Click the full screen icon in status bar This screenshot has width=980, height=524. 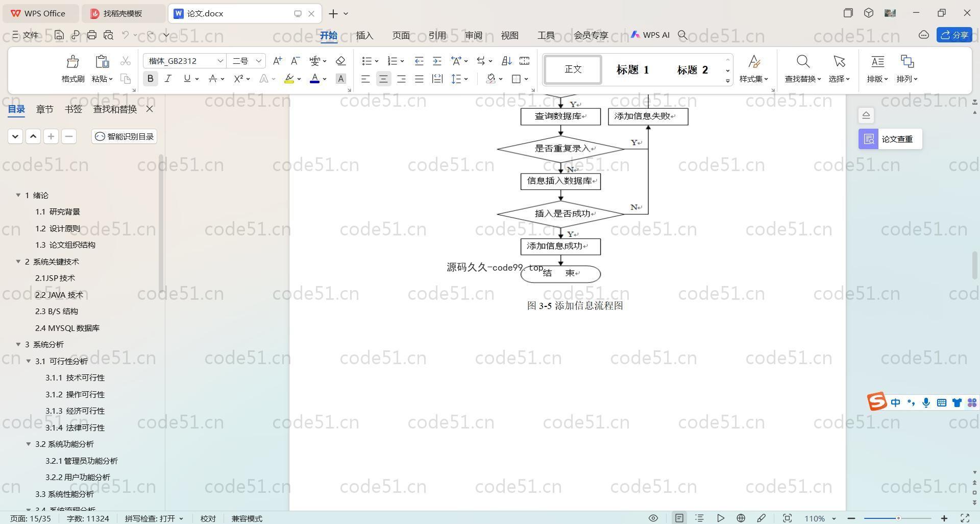965,518
